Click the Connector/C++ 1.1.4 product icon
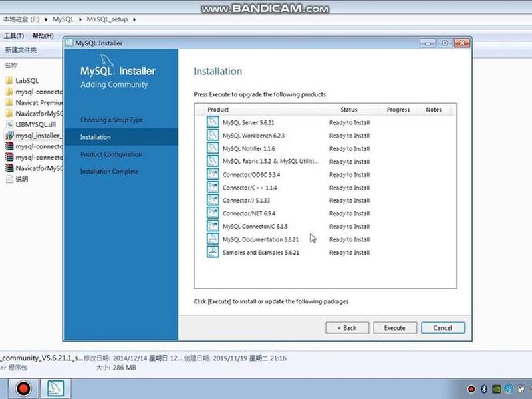The image size is (532, 399). (x=213, y=187)
